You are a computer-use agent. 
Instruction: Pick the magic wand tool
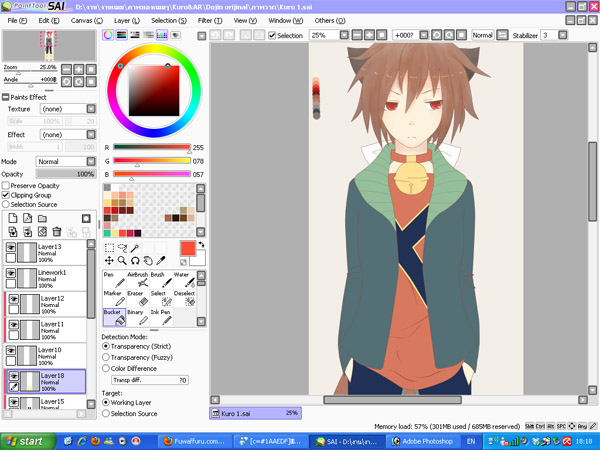click(x=135, y=248)
